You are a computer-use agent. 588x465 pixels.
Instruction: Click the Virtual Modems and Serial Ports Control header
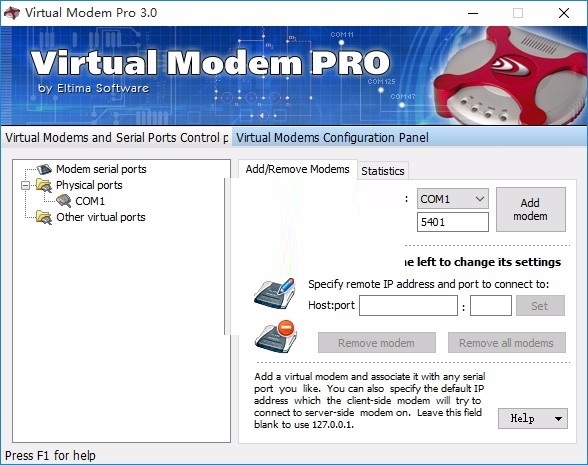click(117, 138)
